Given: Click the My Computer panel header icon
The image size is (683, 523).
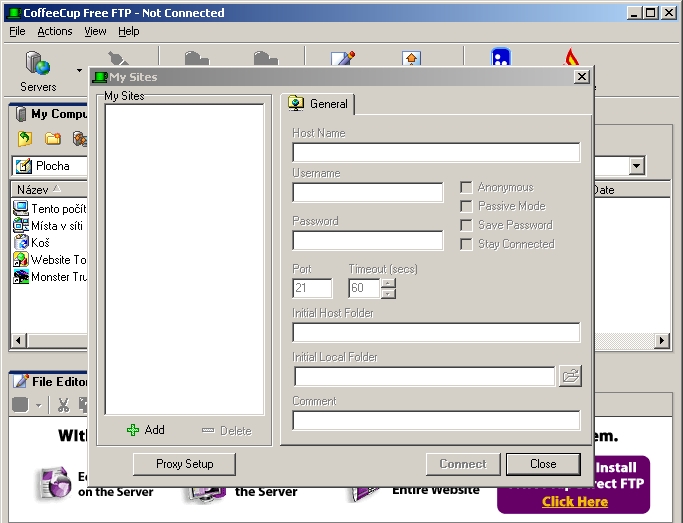Looking at the screenshot, I should coord(20,114).
